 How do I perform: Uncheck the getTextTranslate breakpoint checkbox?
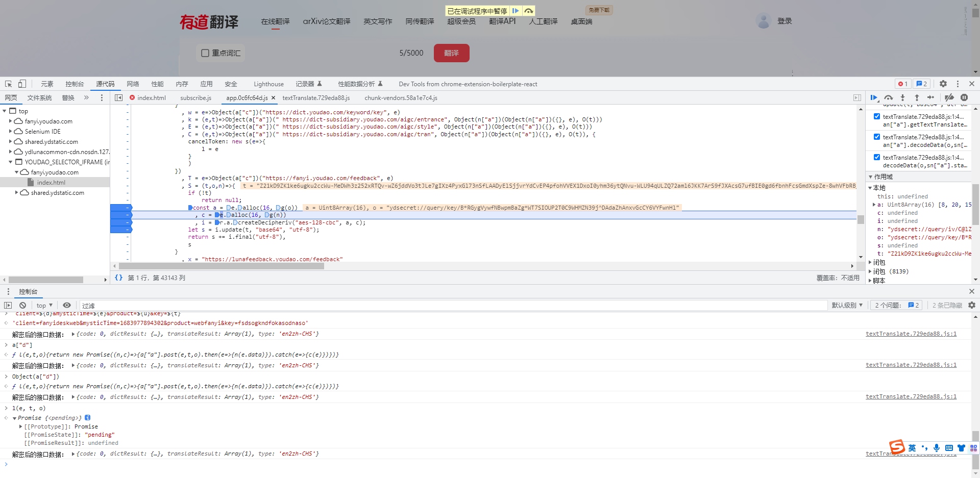click(877, 116)
